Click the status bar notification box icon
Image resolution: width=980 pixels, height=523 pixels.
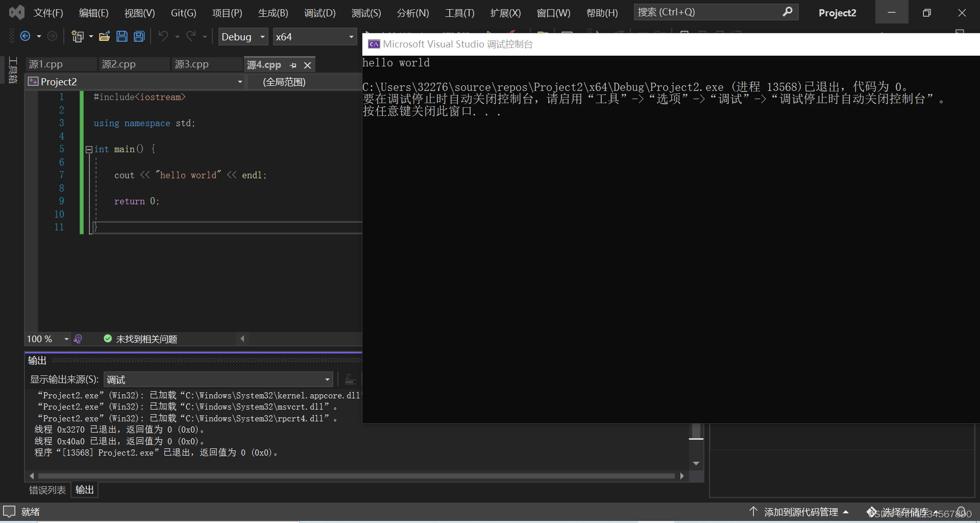click(9, 511)
